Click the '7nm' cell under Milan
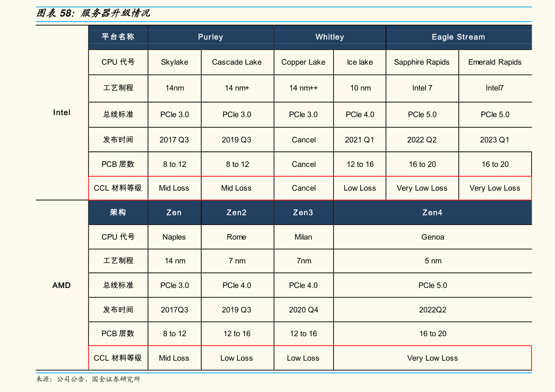The height and width of the screenshot is (392, 555). (304, 261)
